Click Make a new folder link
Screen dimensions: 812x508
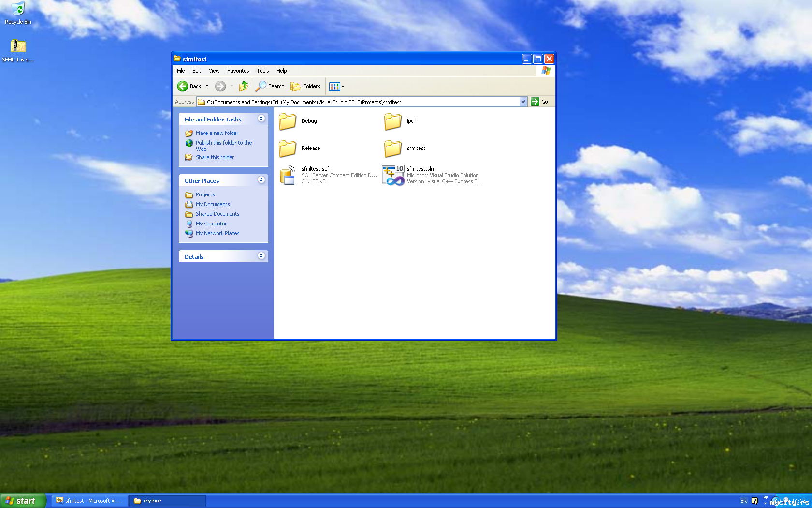[x=217, y=133]
